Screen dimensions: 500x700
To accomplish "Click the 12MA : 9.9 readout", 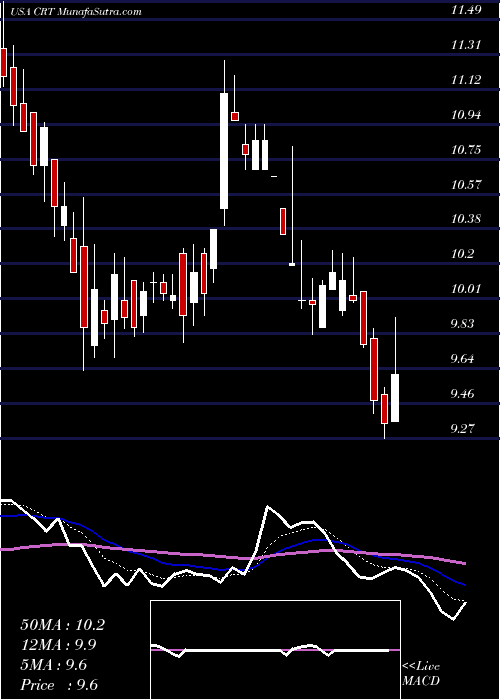I will (59, 645).
